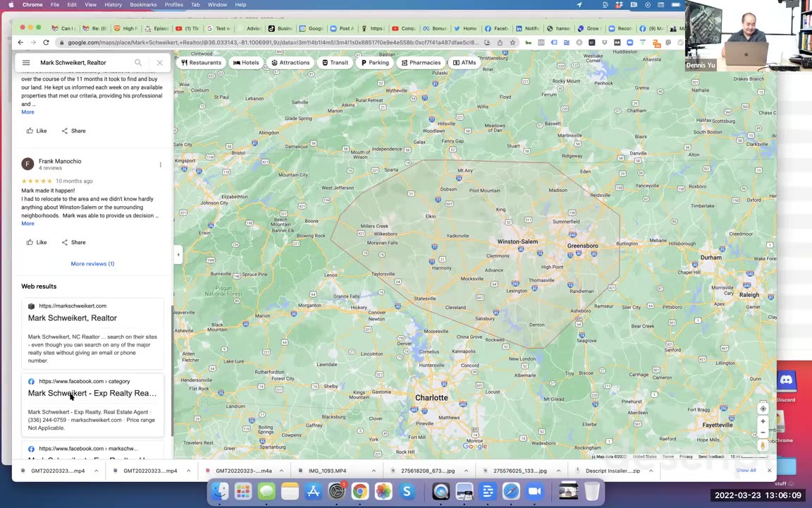Open options for Descript Installer zip download
The image size is (812, 508).
pyautogui.click(x=651, y=471)
